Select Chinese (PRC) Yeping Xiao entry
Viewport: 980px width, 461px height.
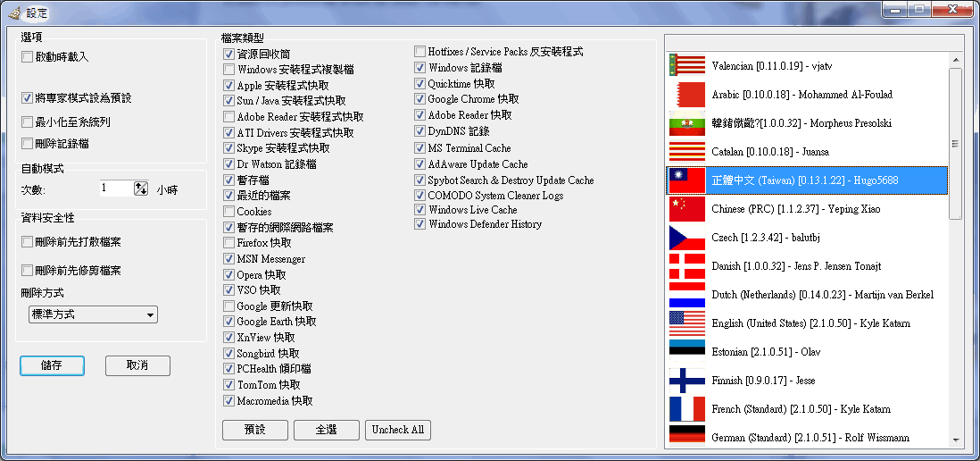click(x=808, y=209)
